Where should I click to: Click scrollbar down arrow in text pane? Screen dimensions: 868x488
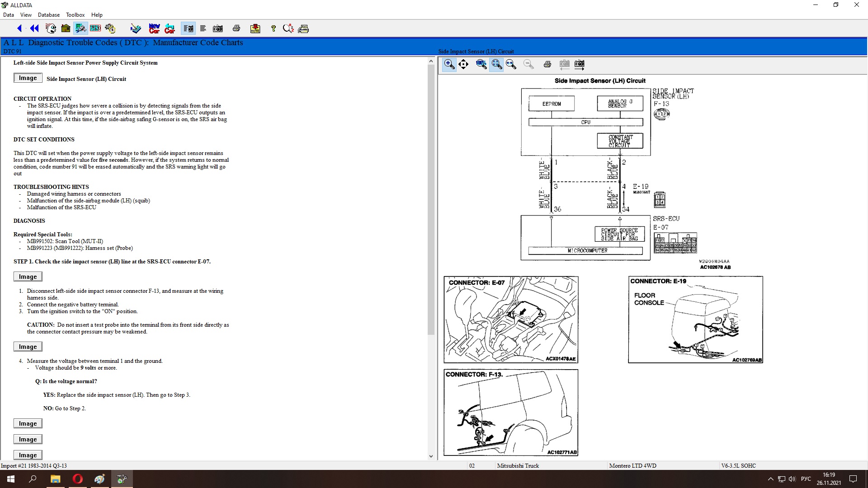(430, 456)
